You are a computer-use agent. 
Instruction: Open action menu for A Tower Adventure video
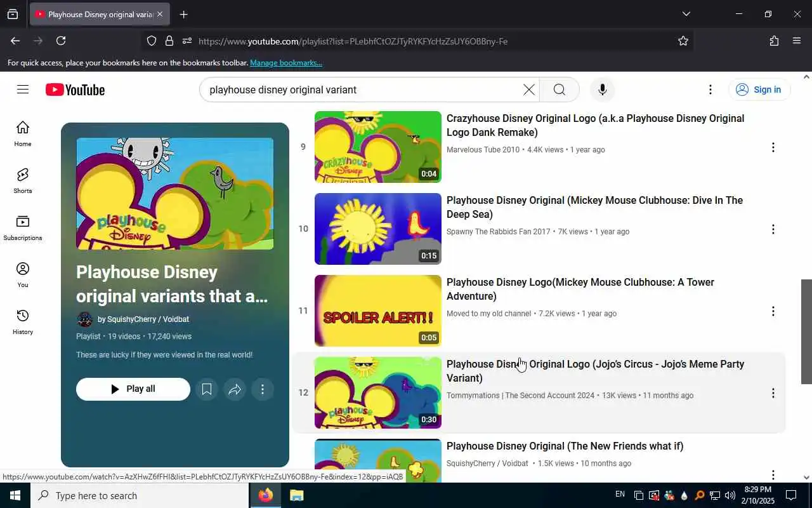(773, 311)
